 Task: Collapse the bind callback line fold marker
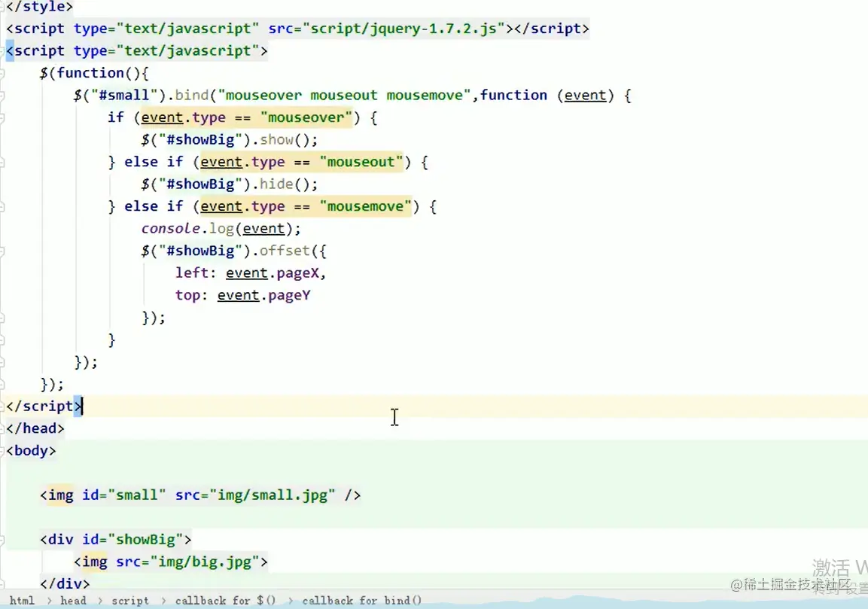click(2, 95)
